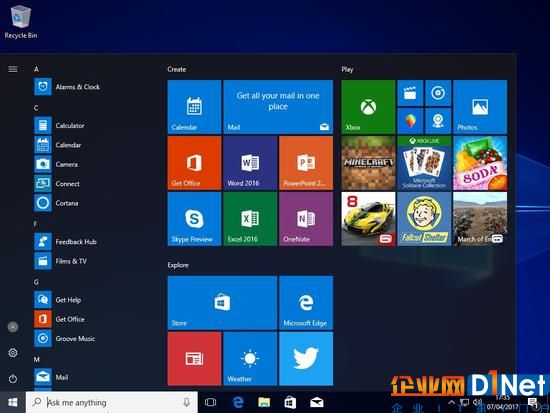The height and width of the screenshot is (413, 550).
Task: Open the Skype Preview tile
Action: click(194, 219)
